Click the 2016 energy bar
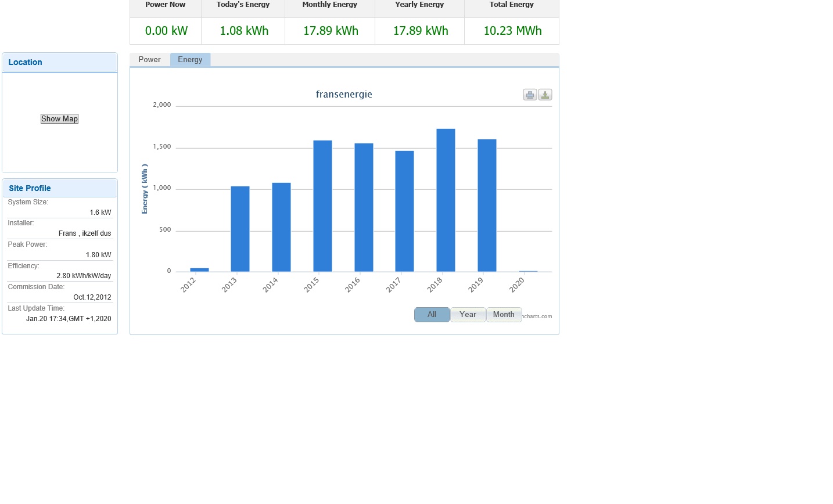Image resolution: width=833 pixels, height=504 pixels. tap(364, 207)
